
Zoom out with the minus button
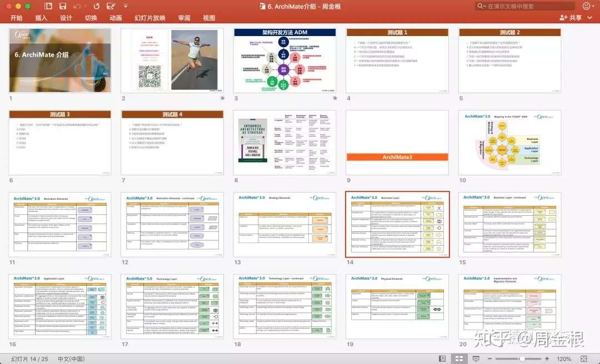(490, 358)
